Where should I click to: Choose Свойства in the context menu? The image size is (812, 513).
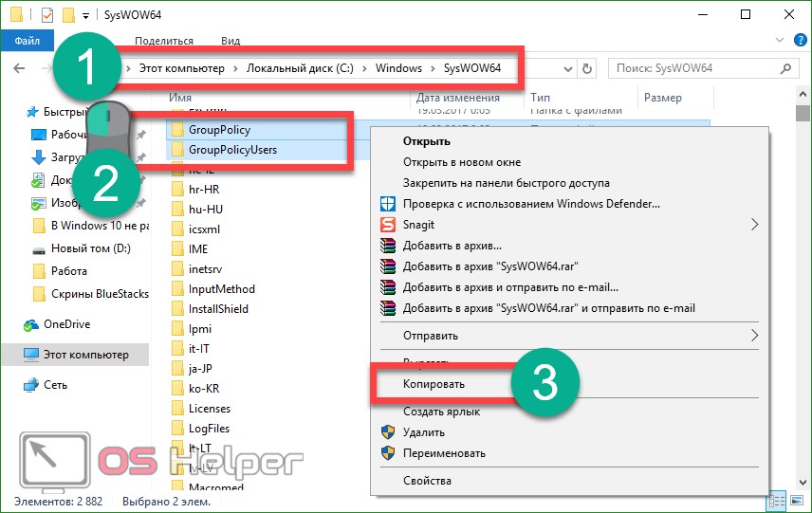[427, 481]
